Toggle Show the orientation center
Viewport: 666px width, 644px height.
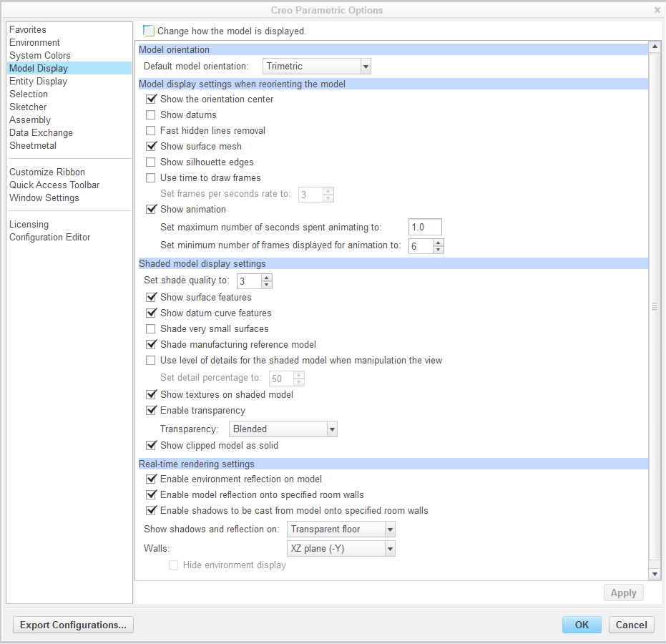(x=151, y=99)
